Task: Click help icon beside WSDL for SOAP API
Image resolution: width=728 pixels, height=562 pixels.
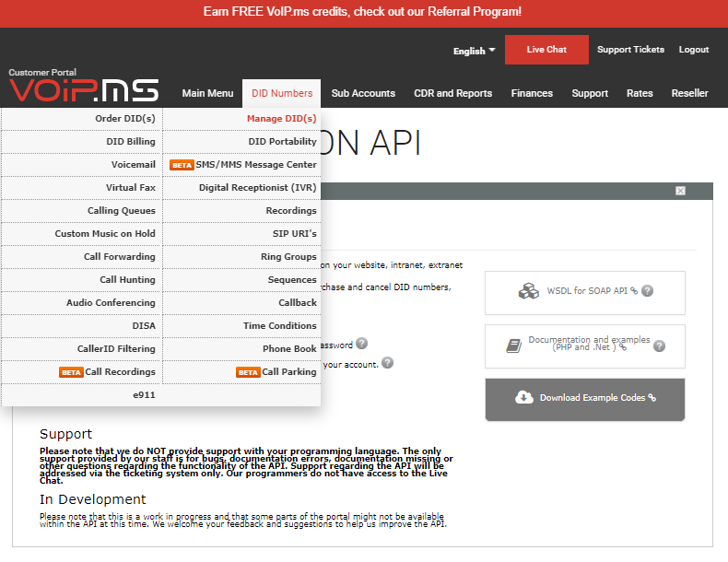Action: pos(648,291)
